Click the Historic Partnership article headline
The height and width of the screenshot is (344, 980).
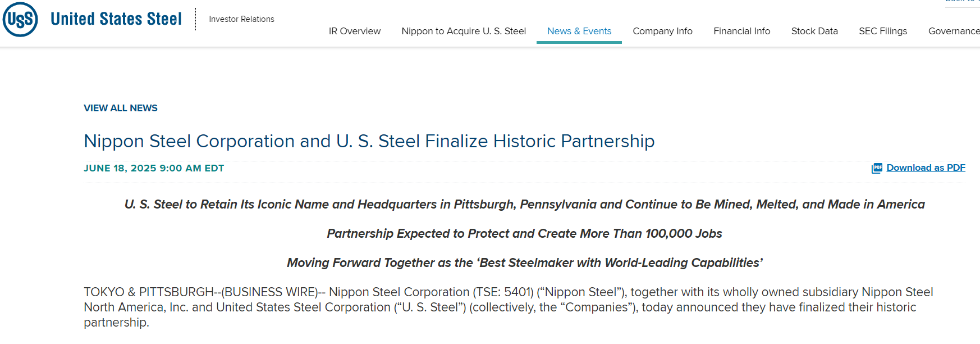tap(369, 141)
